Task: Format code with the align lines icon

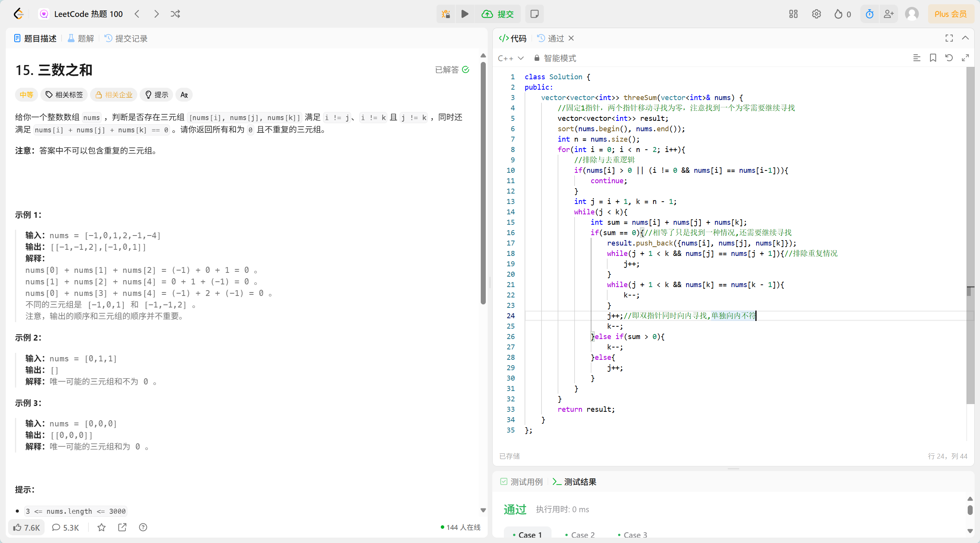Action: point(917,58)
